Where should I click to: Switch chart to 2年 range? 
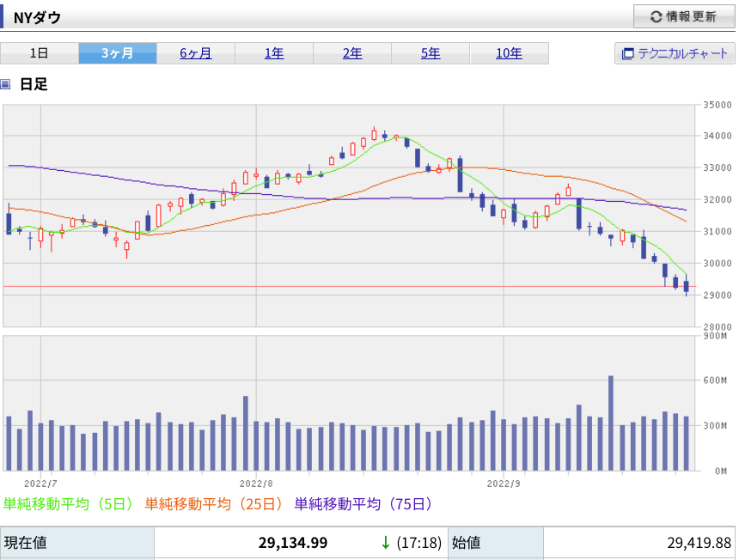[x=352, y=53]
